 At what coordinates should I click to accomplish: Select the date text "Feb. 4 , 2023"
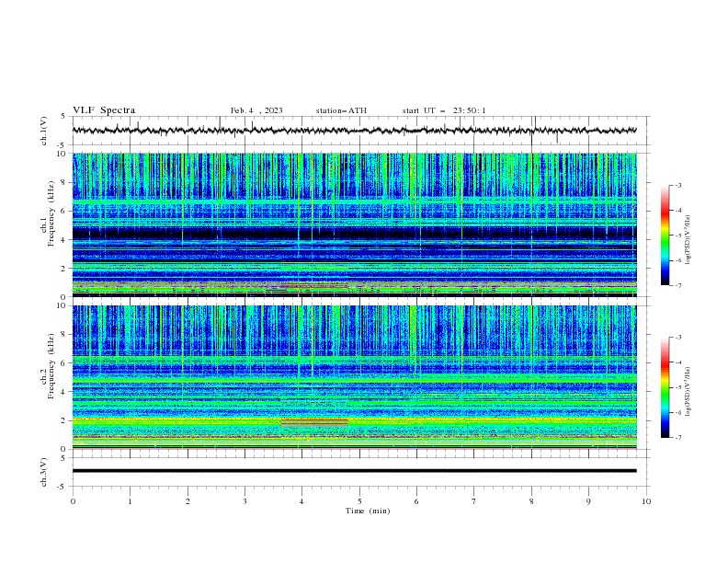point(256,110)
